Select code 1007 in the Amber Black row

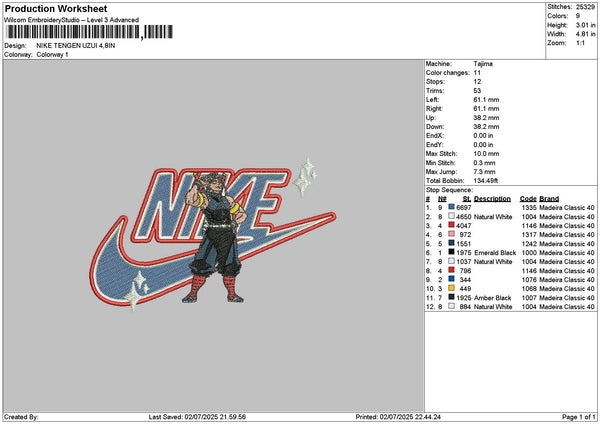click(529, 298)
